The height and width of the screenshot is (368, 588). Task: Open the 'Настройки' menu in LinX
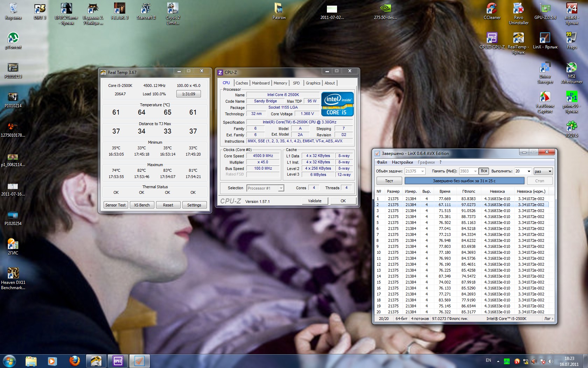point(402,162)
